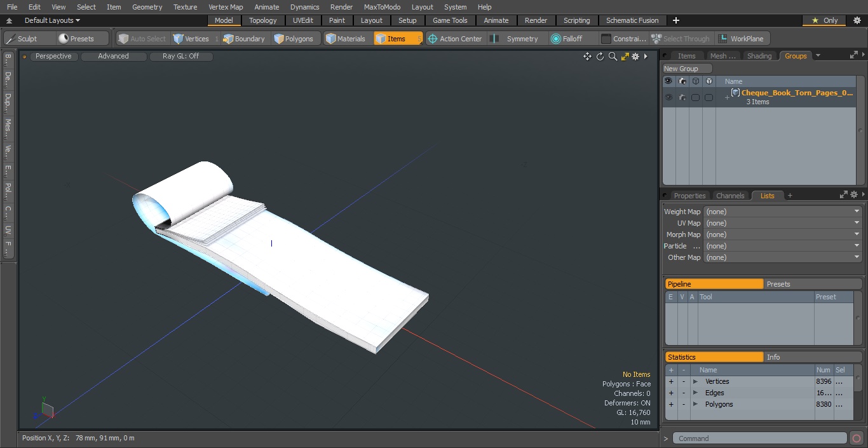Switch to Vertices selection mode
Screen dimensions: 868x448
tap(191, 39)
